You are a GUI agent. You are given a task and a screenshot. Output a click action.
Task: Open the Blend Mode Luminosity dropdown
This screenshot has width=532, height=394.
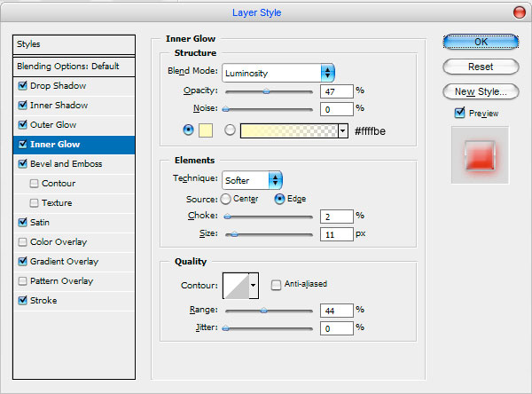click(278, 73)
